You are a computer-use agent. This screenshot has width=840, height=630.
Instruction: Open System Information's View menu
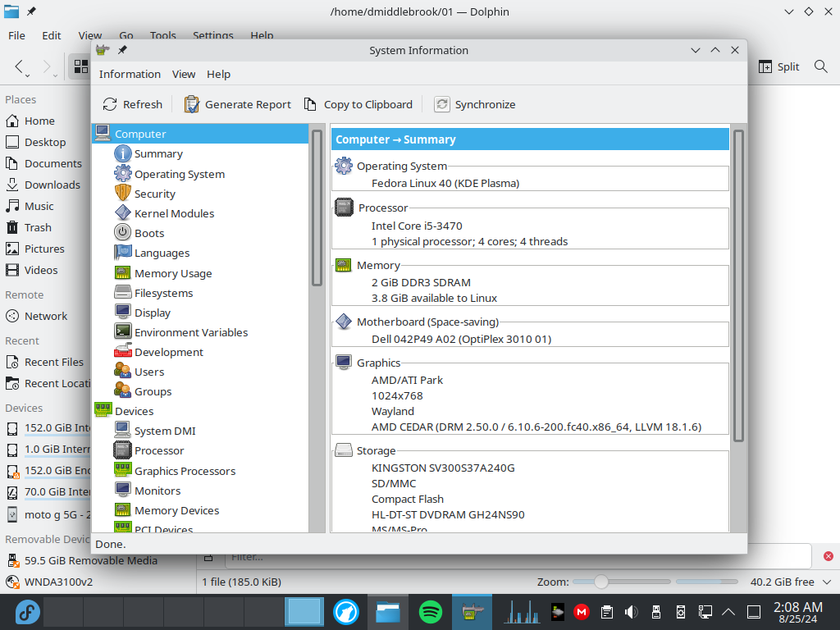(183, 74)
